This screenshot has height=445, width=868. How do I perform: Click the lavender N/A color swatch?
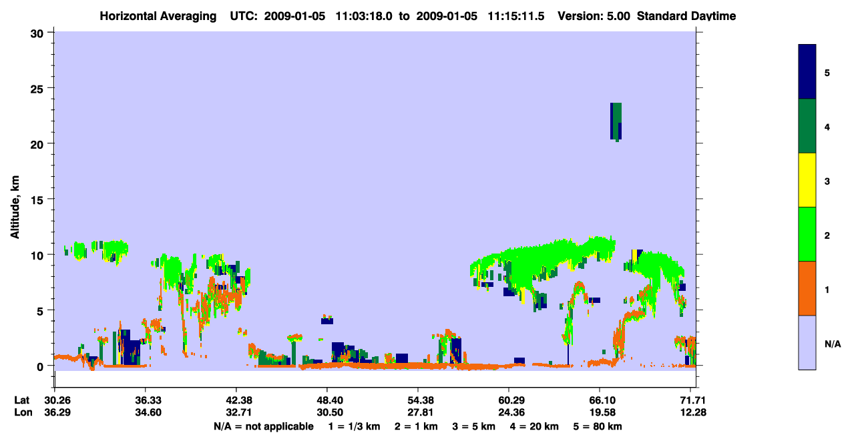(x=807, y=342)
